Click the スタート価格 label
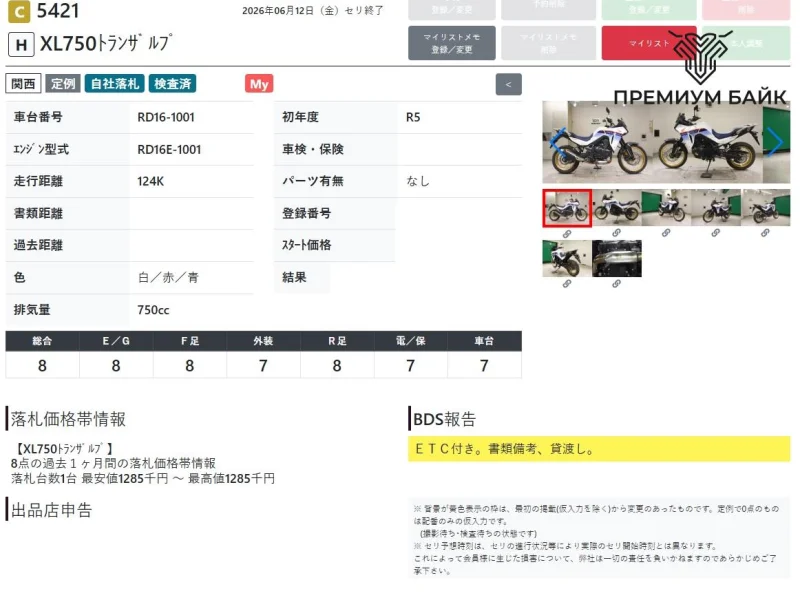 pos(307,245)
